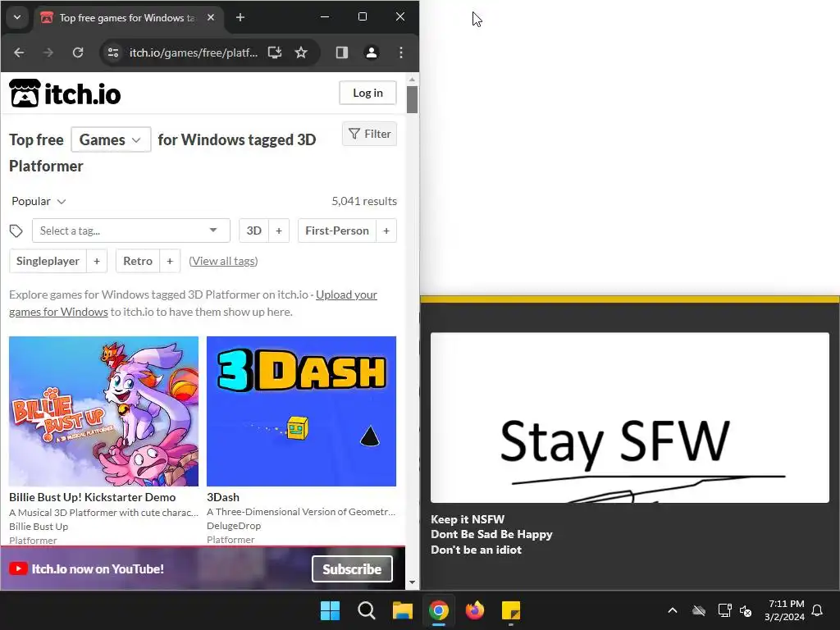Expand the Popular sort dropdown

coord(39,202)
